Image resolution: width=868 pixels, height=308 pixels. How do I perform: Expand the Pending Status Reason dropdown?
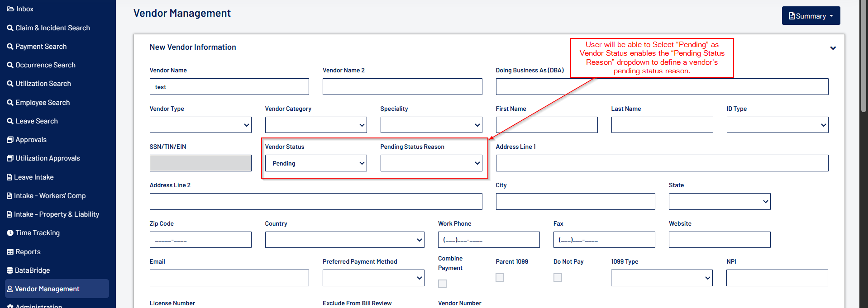click(x=431, y=163)
